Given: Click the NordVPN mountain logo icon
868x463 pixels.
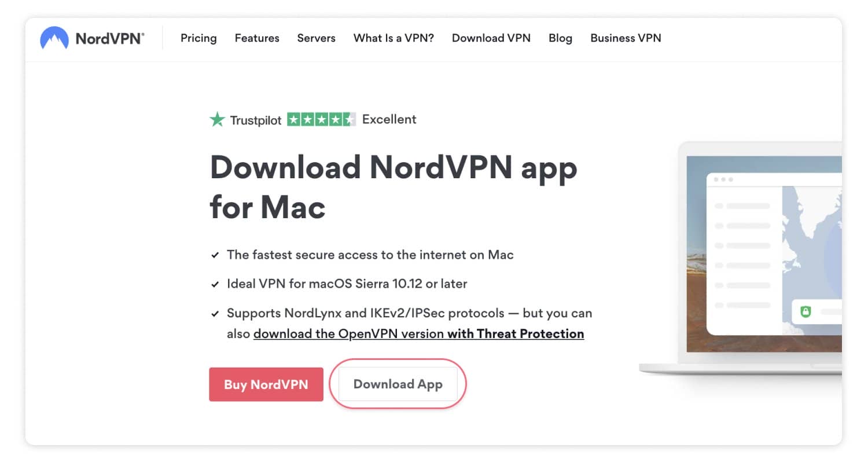Looking at the screenshot, I should click(54, 39).
